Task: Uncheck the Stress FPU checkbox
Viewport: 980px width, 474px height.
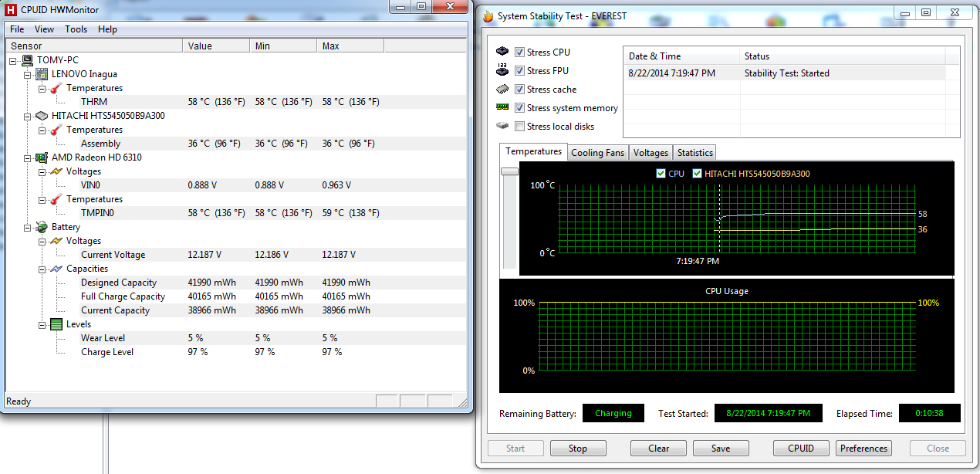Action: tap(520, 70)
